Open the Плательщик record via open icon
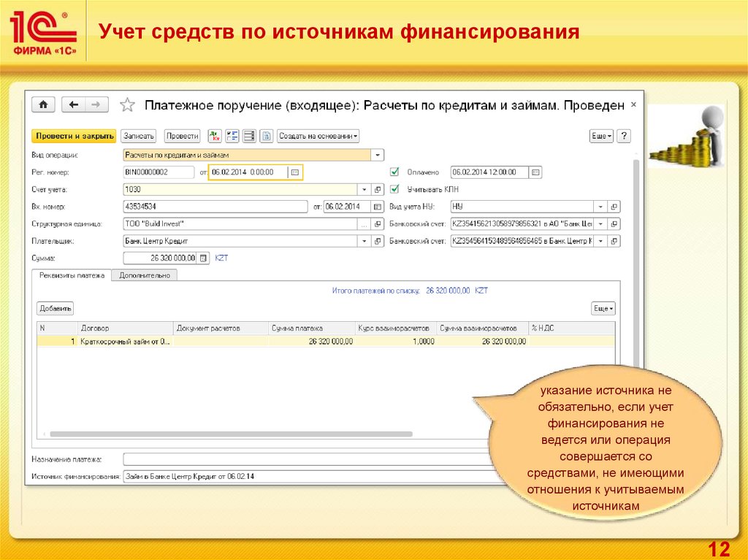The height and width of the screenshot is (560, 748). click(378, 241)
